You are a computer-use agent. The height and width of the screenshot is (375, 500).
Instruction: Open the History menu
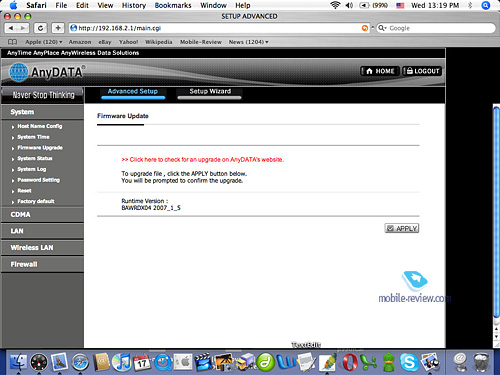[x=134, y=5]
